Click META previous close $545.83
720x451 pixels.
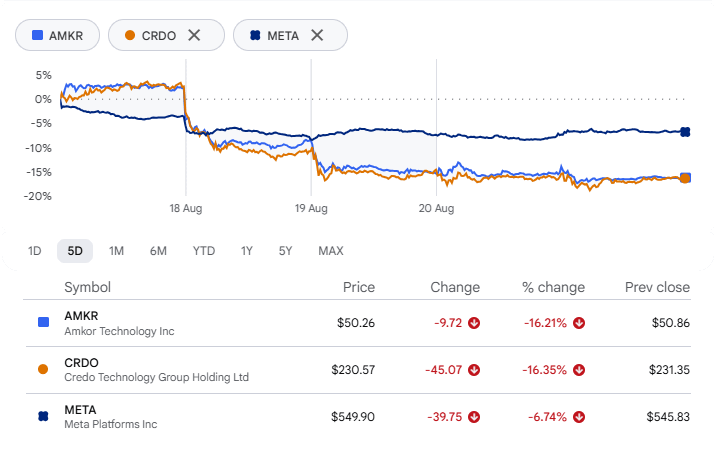point(668,417)
